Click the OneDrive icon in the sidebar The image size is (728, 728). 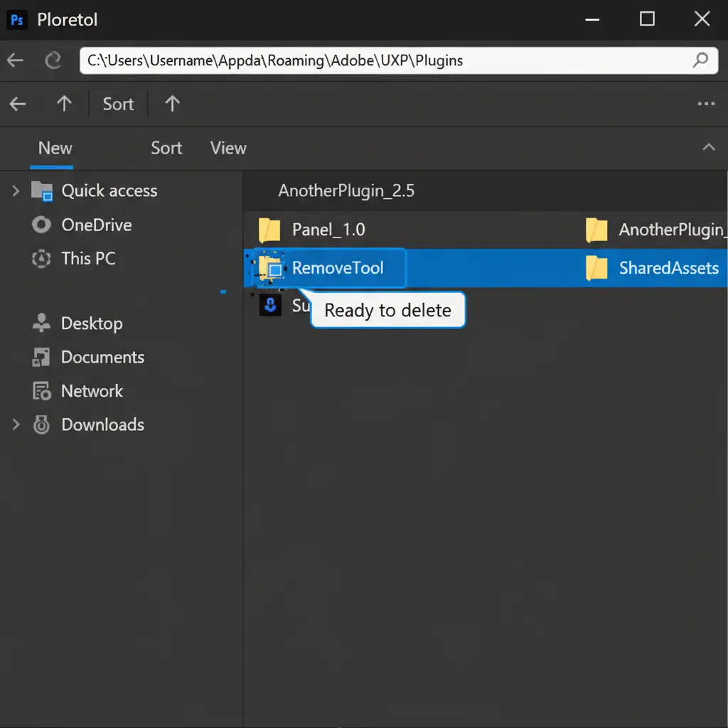click(x=42, y=225)
